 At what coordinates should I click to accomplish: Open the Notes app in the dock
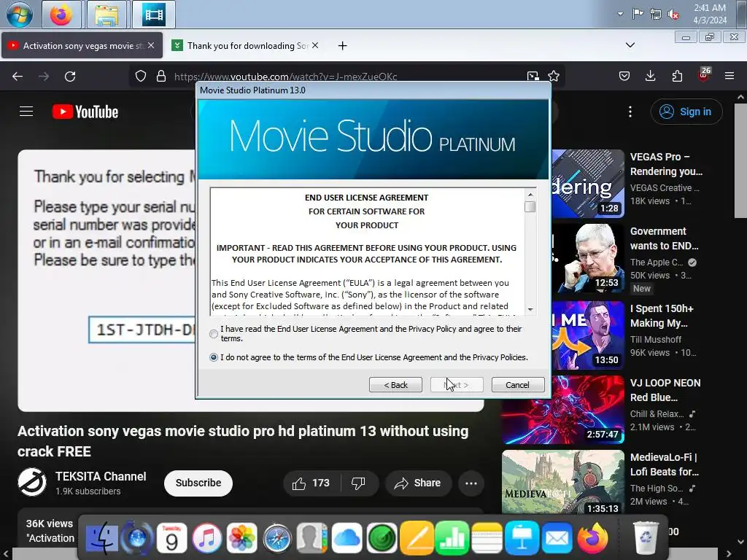[x=487, y=539]
